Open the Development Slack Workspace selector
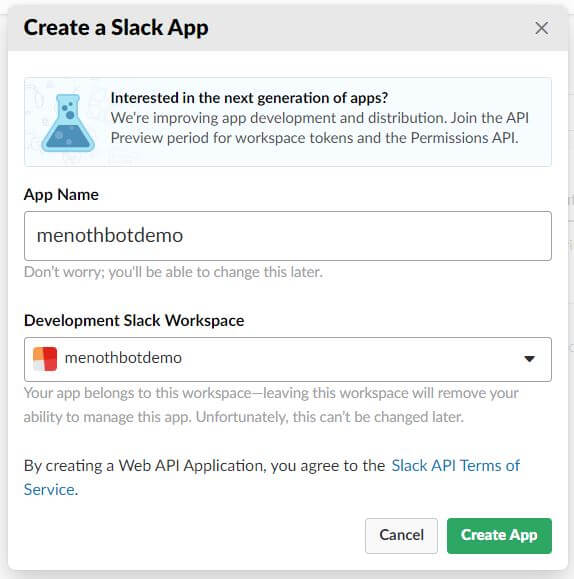 [x=288, y=359]
